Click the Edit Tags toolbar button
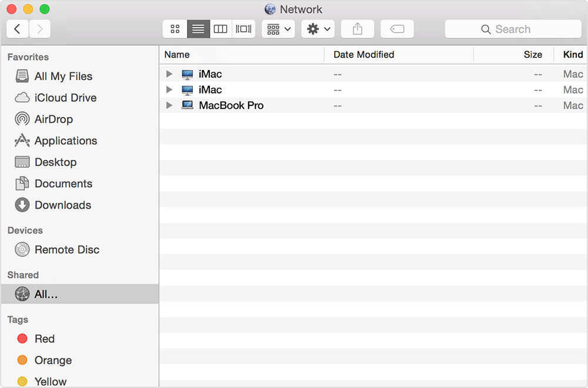The width and height of the screenshot is (588, 388). (397, 29)
